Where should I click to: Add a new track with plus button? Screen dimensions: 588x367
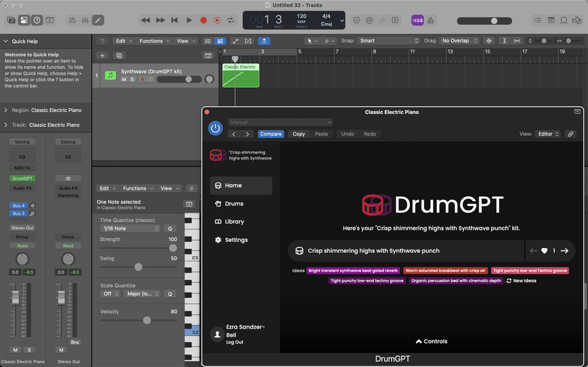point(102,55)
